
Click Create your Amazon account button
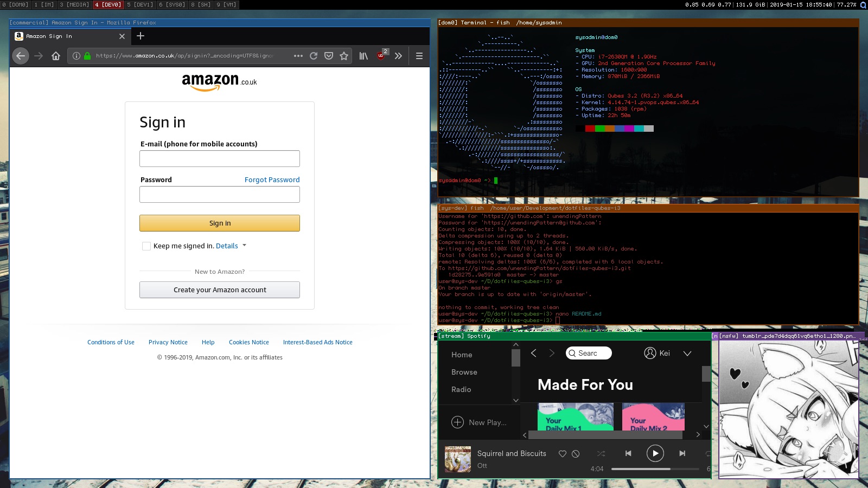pyautogui.click(x=220, y=290)
